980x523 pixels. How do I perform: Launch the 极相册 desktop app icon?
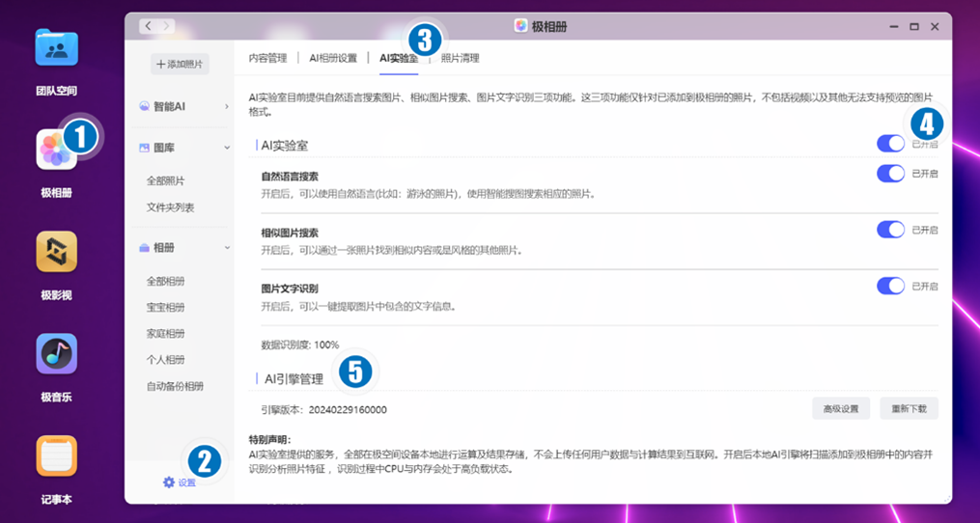tap(56, 149)
